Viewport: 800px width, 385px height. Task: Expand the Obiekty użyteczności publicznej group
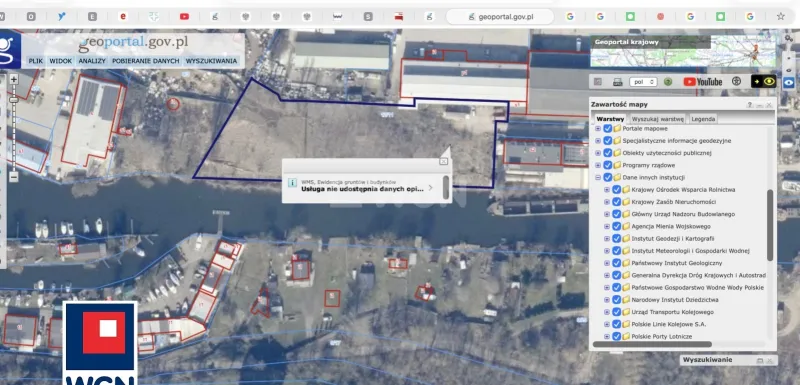pyautogui.click(x=598, y=153)
